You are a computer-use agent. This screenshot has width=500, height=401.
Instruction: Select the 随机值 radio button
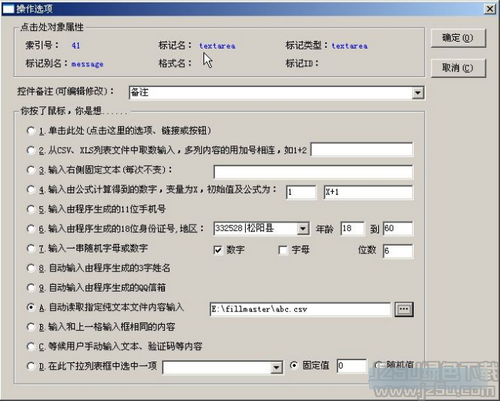[x=379, y=365]
